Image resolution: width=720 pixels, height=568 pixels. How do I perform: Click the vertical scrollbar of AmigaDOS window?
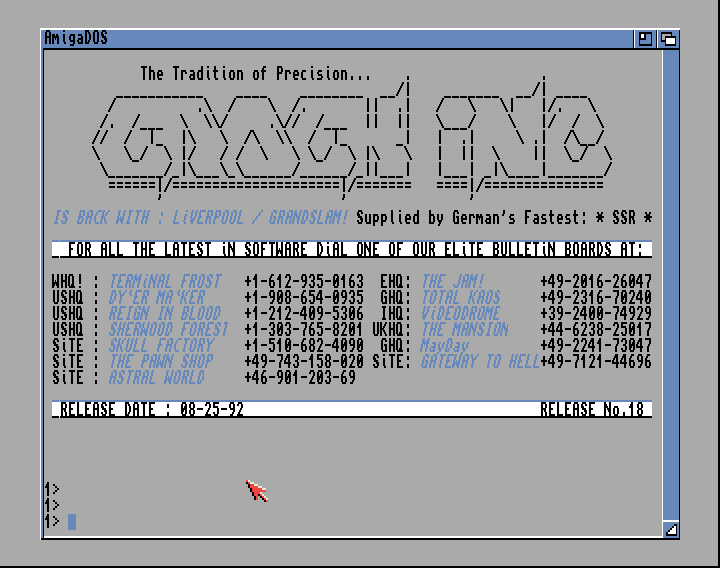pos(671,285)
